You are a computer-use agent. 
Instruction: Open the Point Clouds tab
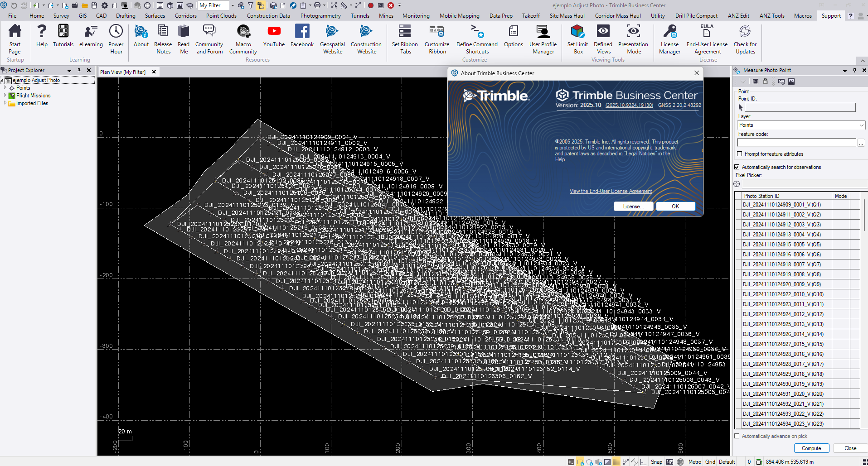tap(221, 16)
